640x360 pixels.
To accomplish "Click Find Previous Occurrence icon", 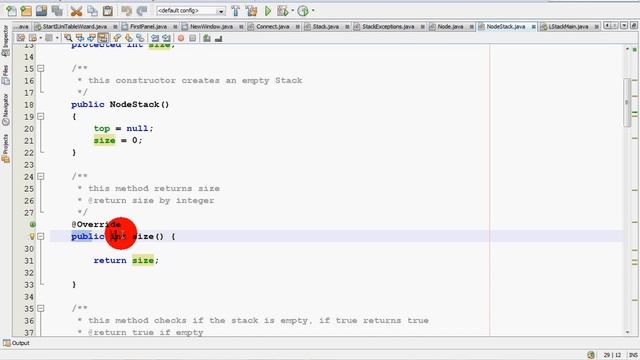I will (x=80, y=38).
